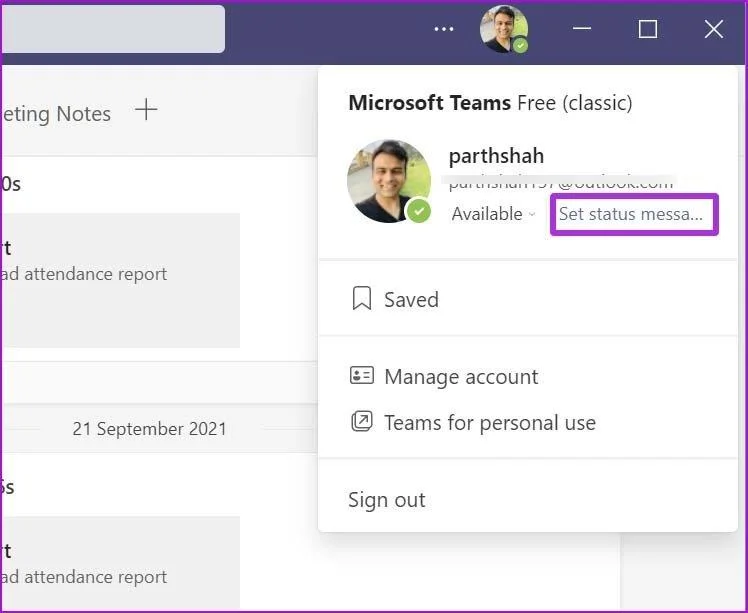Image resolution: width=748 pixels, height=613 pixels.
Task: Click the green availability badge on large photo
Action: 418,211
